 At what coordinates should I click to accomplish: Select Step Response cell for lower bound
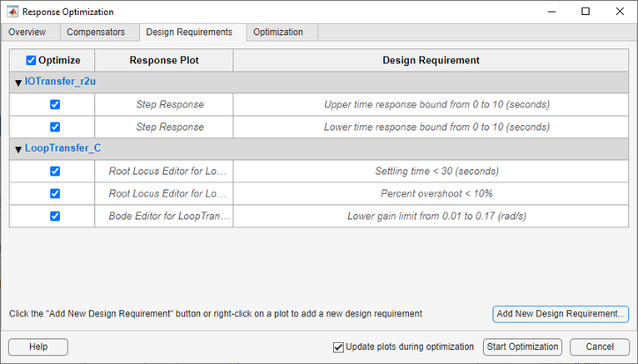point(164,127)
